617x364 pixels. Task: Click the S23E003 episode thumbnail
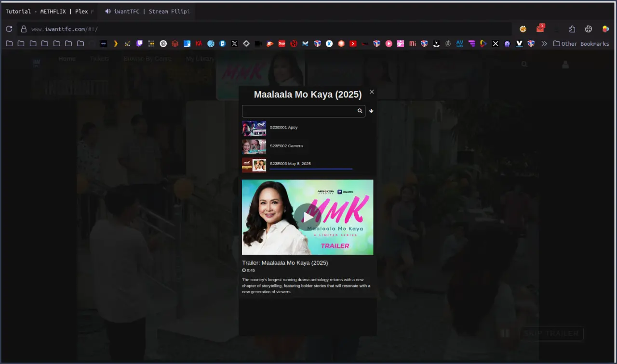coord(254,165)
